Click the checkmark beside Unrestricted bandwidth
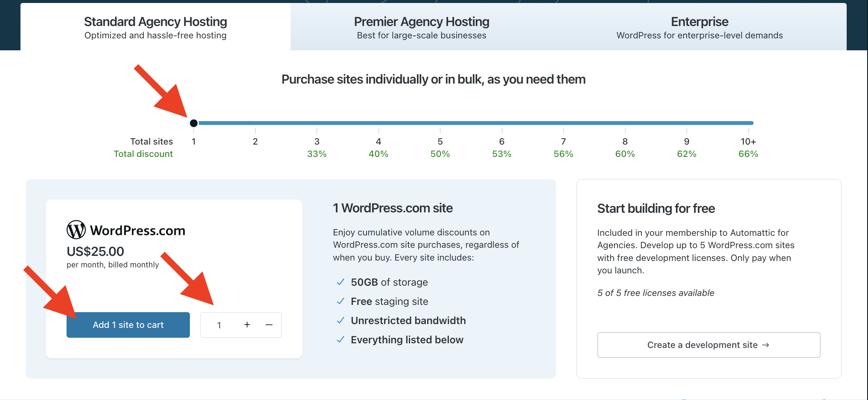 pyautogui.click(x=340, y=320)
